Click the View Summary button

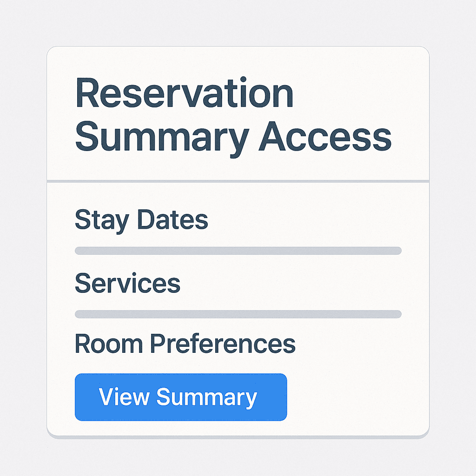pyautogui.click(x=180, y=397)
